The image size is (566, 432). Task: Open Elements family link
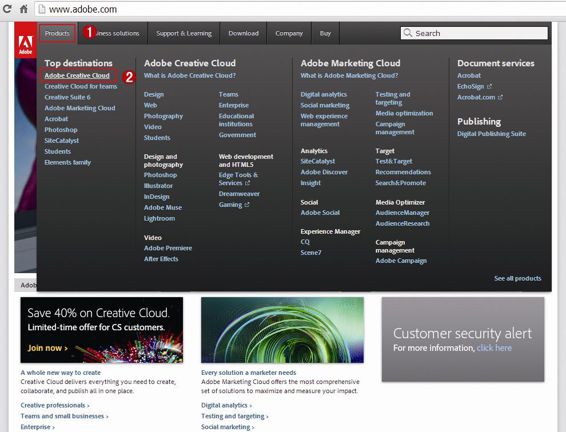[x=68, y=162]
